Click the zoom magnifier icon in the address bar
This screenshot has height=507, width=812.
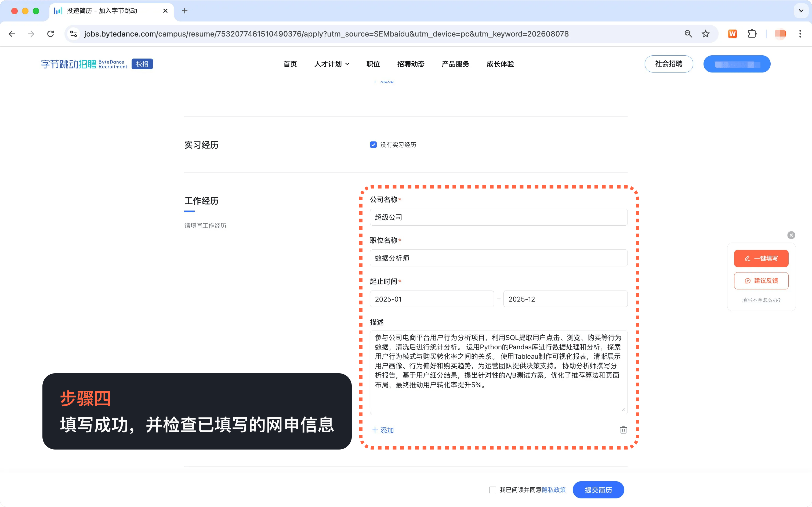688,34
